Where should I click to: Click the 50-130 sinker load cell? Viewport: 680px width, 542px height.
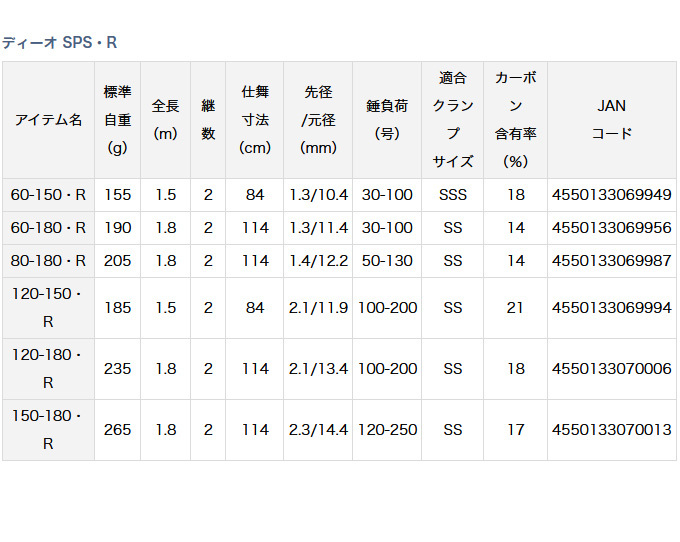[x=386, y=261]
